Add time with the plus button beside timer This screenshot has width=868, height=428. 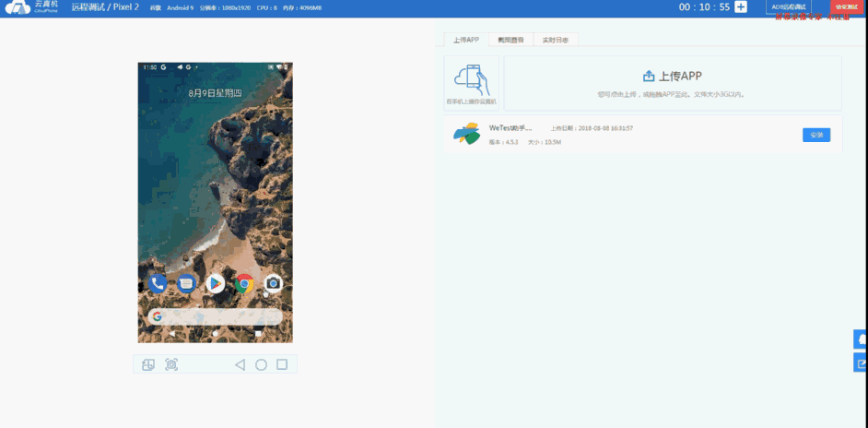pyautogui.click(x=741, y=6)
